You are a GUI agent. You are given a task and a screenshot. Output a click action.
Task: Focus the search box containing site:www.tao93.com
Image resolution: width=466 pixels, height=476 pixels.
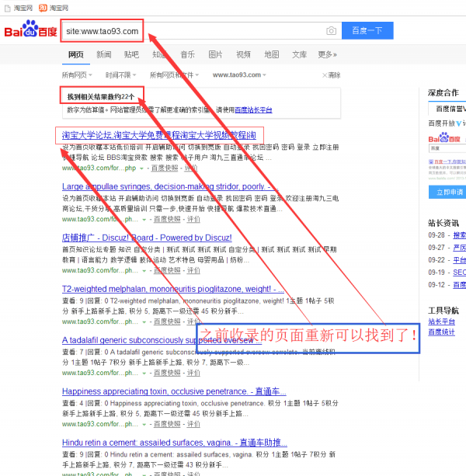click(201, 30)
